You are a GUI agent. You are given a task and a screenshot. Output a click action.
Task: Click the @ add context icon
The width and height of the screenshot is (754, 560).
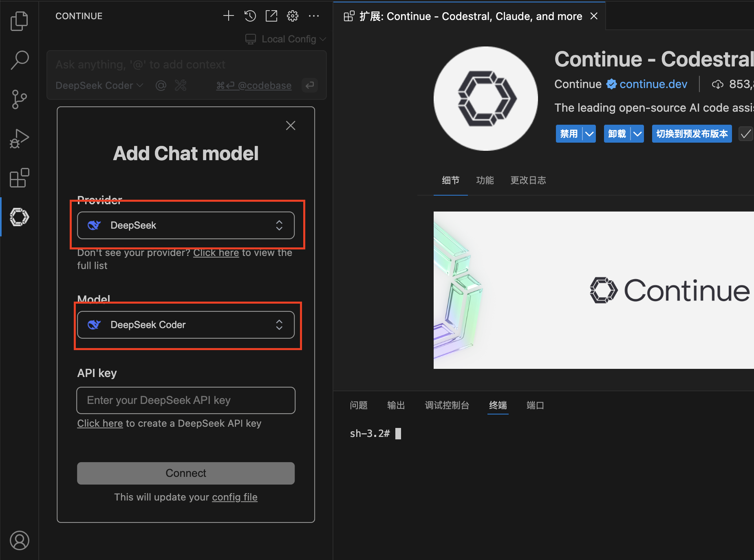(x=161, y=85)
